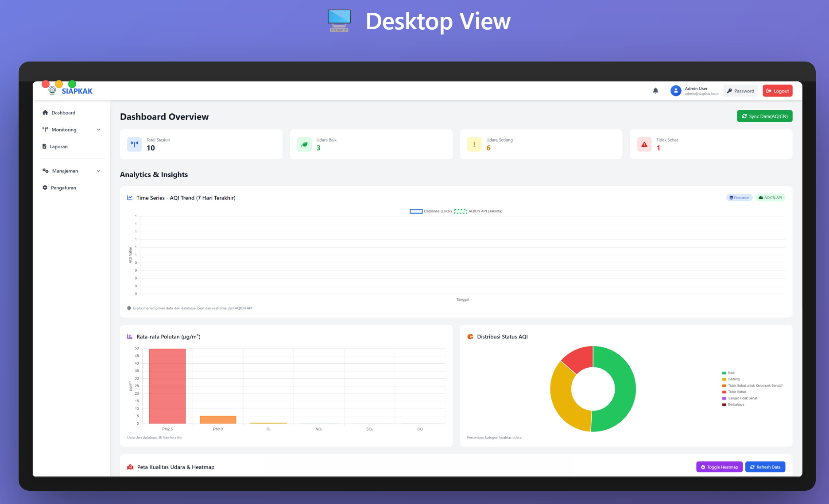Toggle Database (Lokal) series in chart legend
The width and height of the screenshot is (829, 504).
[430, 211]
